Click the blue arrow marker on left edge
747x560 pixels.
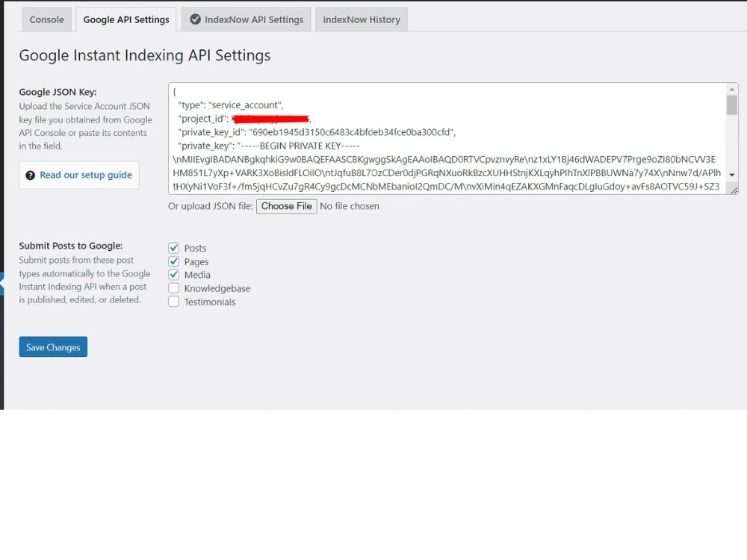2,281
